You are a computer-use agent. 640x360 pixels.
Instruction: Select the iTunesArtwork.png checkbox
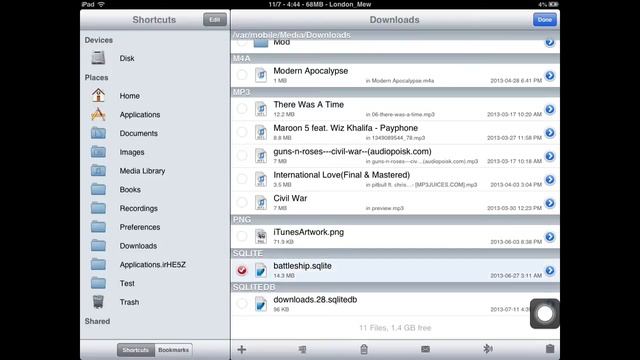[x=242, y=236]
